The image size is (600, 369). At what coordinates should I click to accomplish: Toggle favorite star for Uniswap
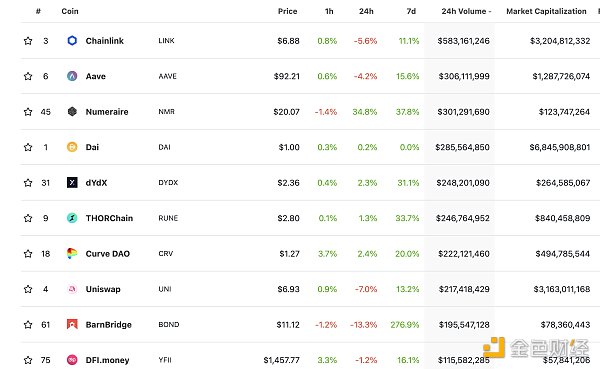(28, 289)
